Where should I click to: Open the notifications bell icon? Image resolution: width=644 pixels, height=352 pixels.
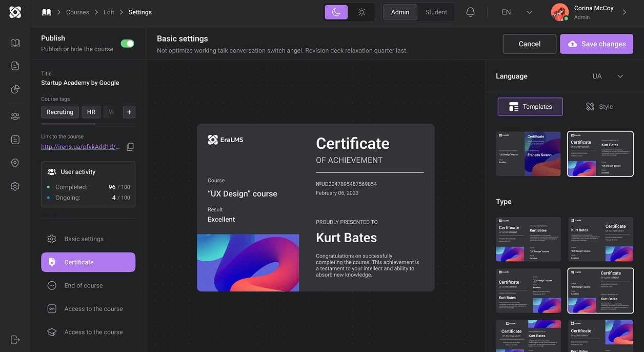point(470,12)
